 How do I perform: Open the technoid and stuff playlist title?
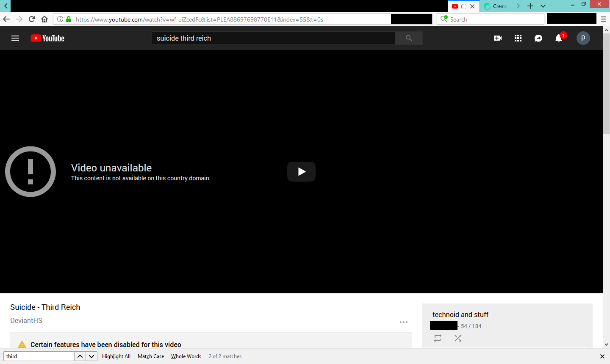click(x=460, y=314)
